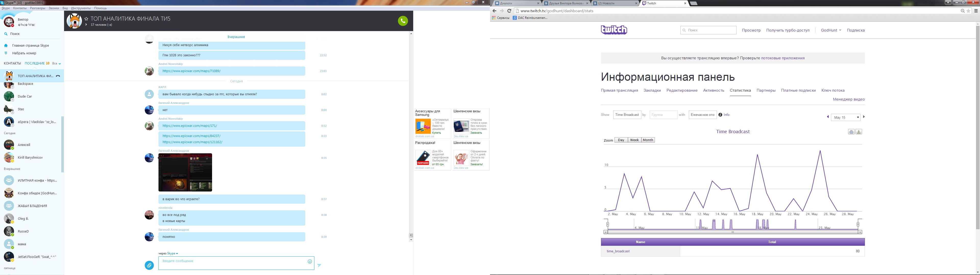
Task: Start the group call with the green button
Action: click(402, 21)
